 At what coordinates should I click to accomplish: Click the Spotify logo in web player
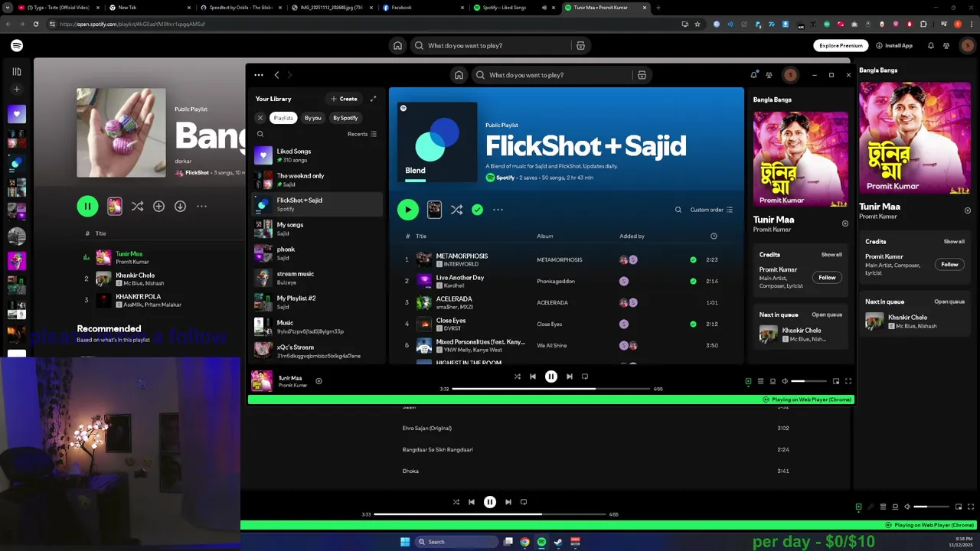click(x=17, y=46)
